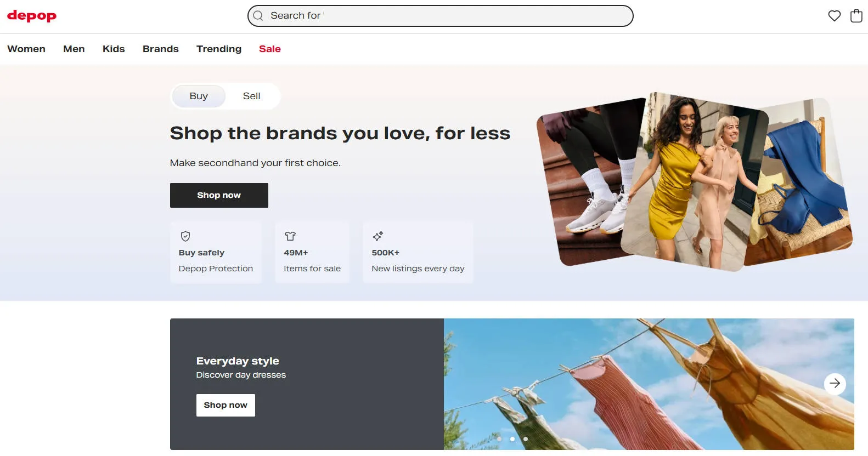Click the sparkle icon above 500K+
The image size is (868, 456).
click(x=378, y=236)
